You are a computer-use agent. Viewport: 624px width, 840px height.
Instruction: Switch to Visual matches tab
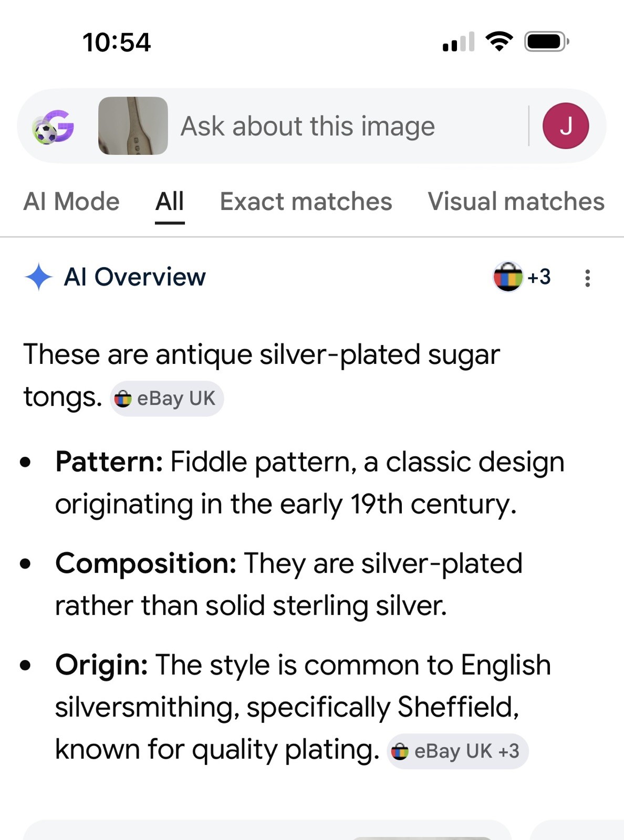(x=516, y=202)
